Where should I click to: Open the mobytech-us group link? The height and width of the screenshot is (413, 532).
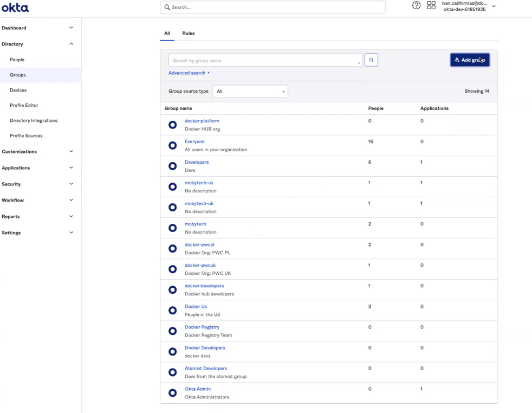(x=199, y=183)
